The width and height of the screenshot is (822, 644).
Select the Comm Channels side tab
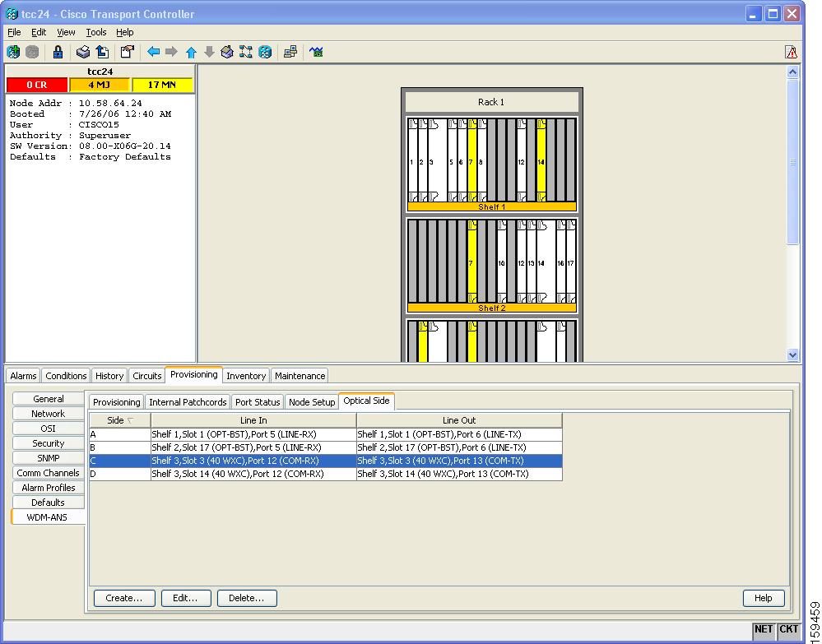[49, 473]
